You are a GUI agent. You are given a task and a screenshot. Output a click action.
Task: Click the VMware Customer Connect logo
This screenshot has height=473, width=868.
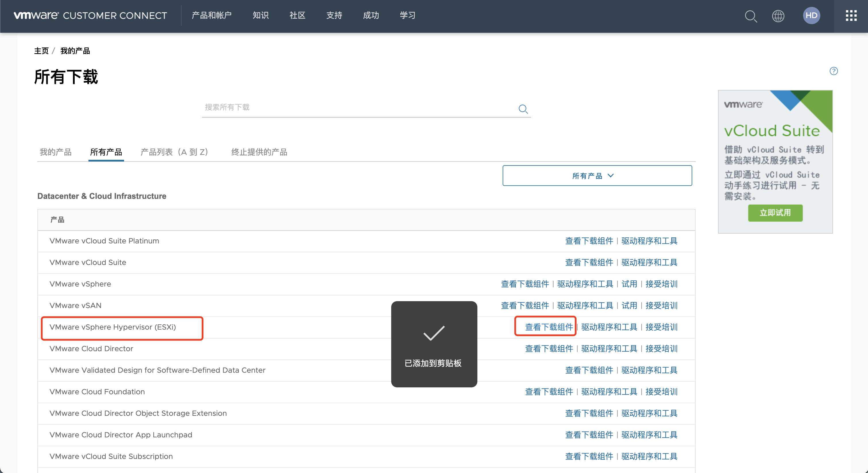click(x=90, y=16)
